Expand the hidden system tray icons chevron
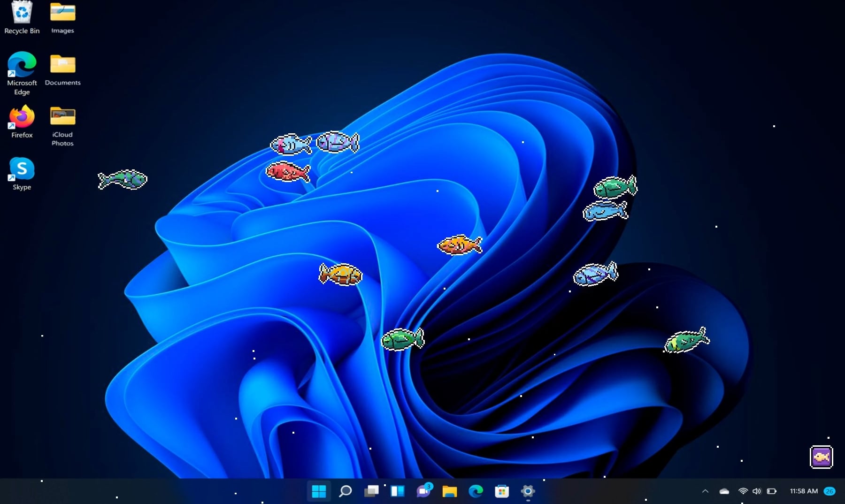Image resolution: width=845 pixels, height=504 pixels. [x=705, y=491]
